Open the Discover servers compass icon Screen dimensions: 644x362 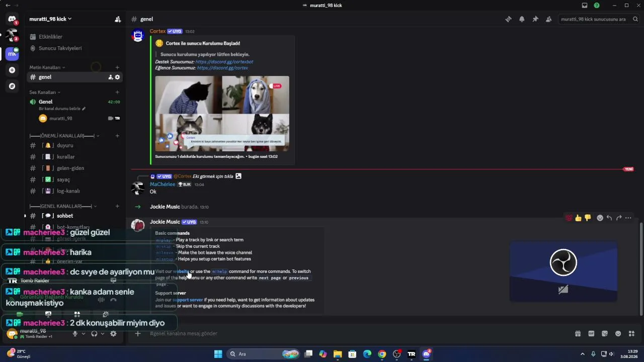click(x=12, y=86)
